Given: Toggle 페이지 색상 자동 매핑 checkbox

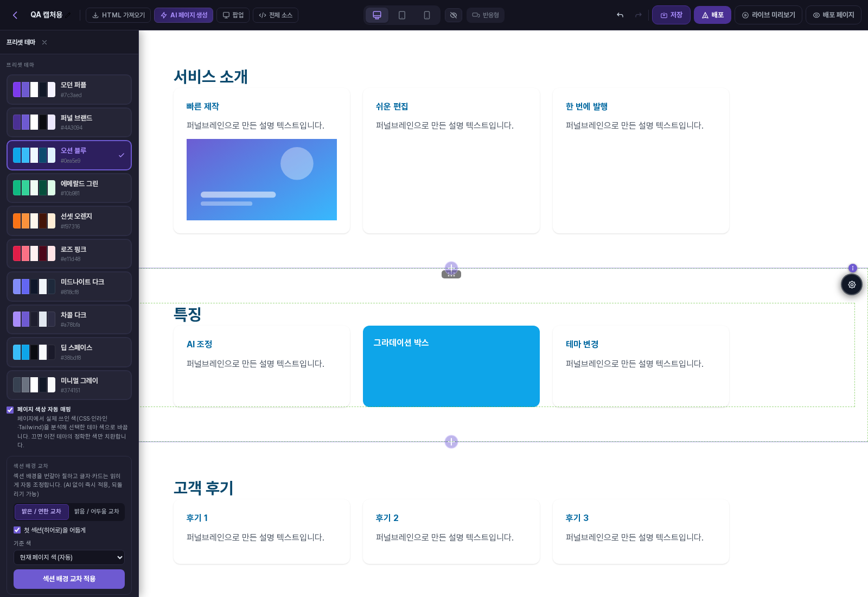Looking at the screenshot, I should (10, 410).
